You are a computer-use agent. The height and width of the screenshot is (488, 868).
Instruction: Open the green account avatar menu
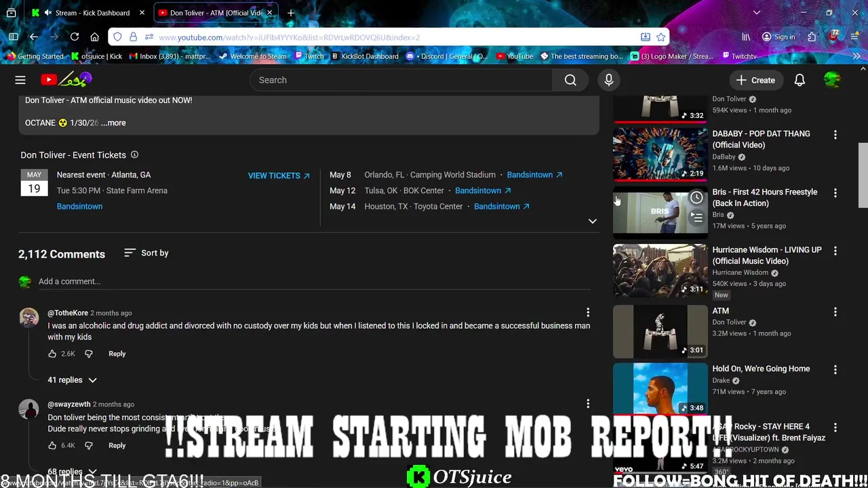(832, 80)
